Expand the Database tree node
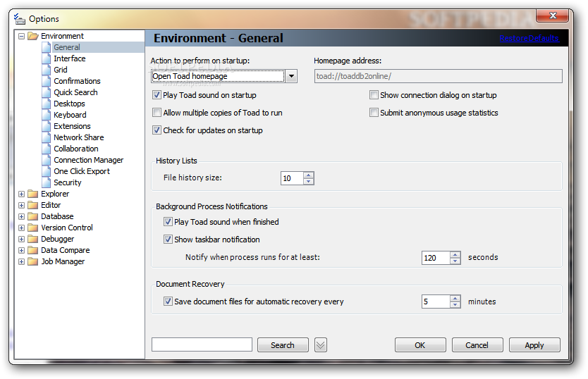The height and width of the screenshot is (379, 588). (21, 216)
